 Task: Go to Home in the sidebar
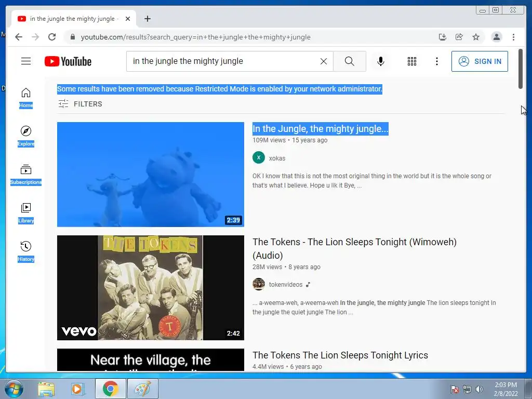tap(26, 98)
